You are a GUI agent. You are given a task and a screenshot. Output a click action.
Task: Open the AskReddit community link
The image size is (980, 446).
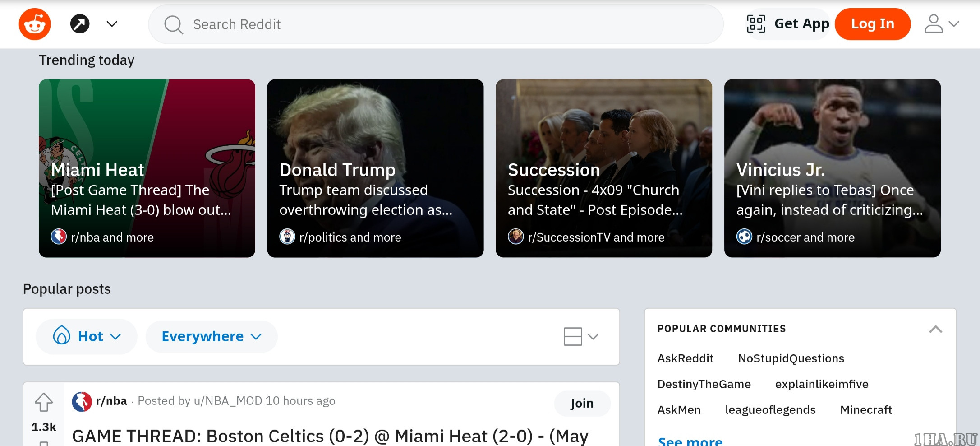[x=685, y=358]
